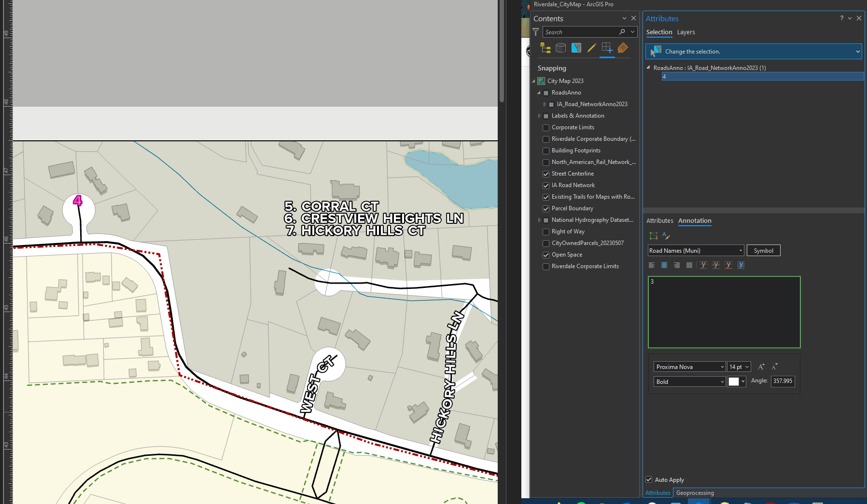Expand the Labels & Annotation group
The height and width of the screenshot is (504, 867).
point(539,116)
